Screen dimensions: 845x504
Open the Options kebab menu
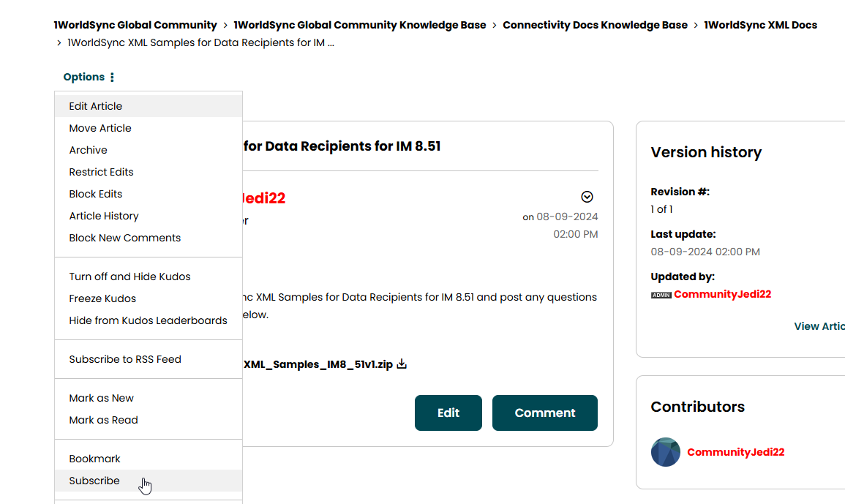[x=112, y=77]
